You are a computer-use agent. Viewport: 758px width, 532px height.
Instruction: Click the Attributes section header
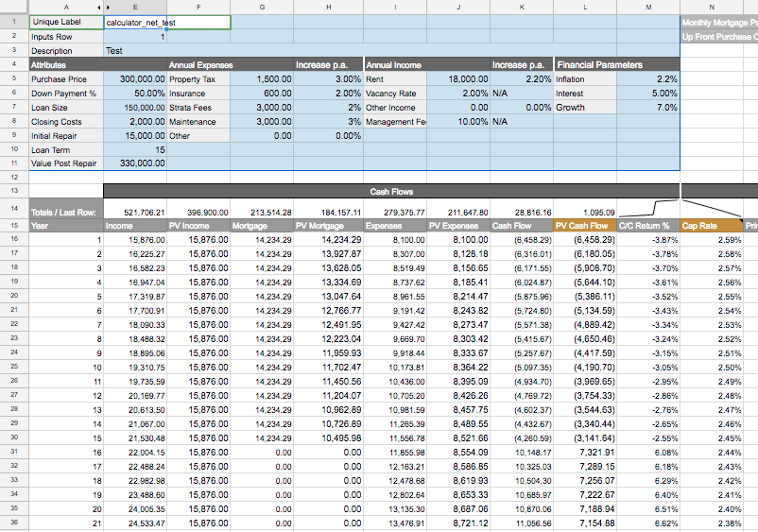click(98, 65)
